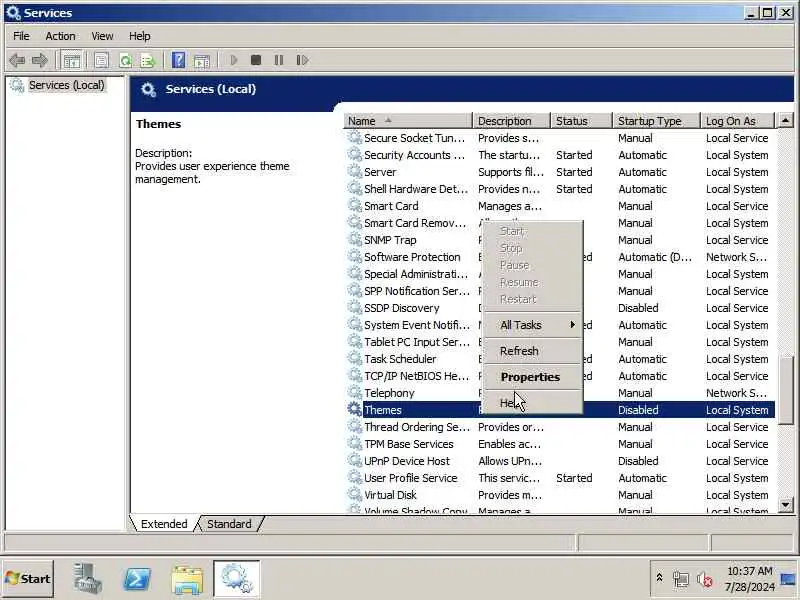Click the gear icon beside Virtual Disk row
800x600 pixels.
click(355, 494)
